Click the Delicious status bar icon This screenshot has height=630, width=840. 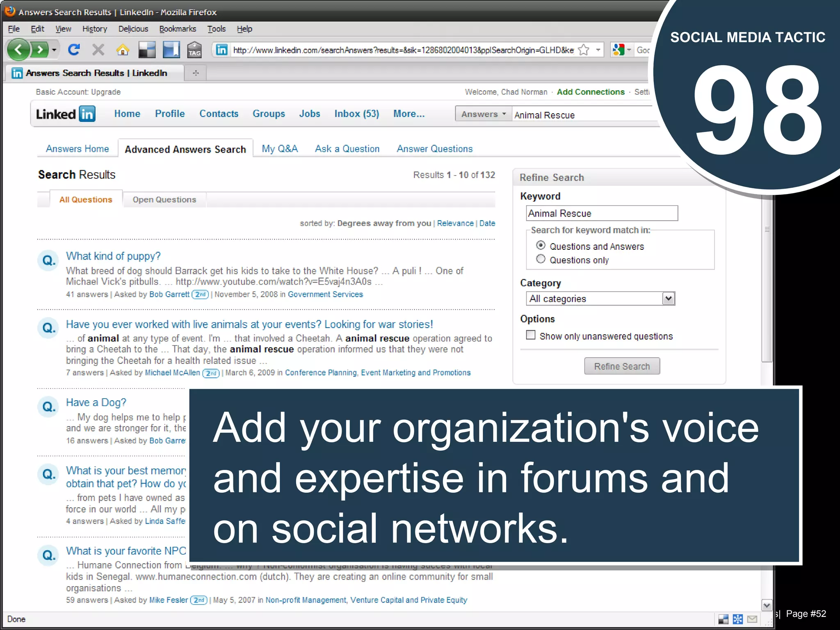pyautogui.click(x=723, y=619)
